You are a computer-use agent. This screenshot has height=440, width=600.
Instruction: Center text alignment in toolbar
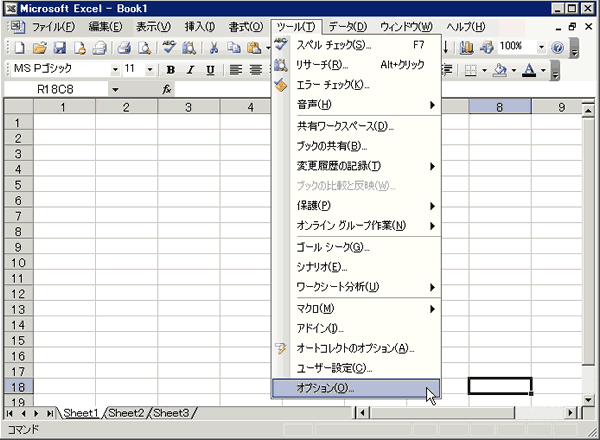tap(256, 70)
